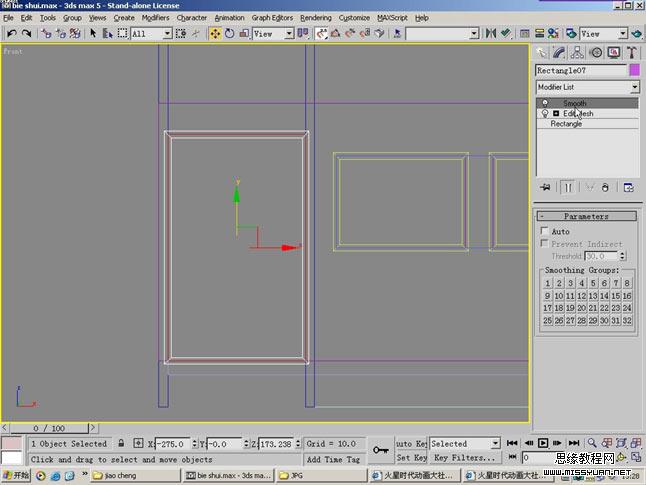Open the Material Editor icon

(553, 33)
